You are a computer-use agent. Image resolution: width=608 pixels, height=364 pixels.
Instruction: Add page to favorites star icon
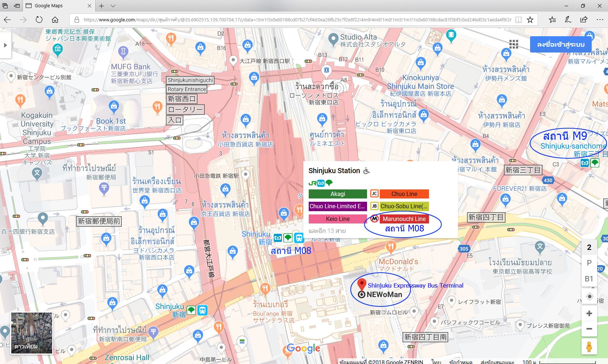click(530, 20)
